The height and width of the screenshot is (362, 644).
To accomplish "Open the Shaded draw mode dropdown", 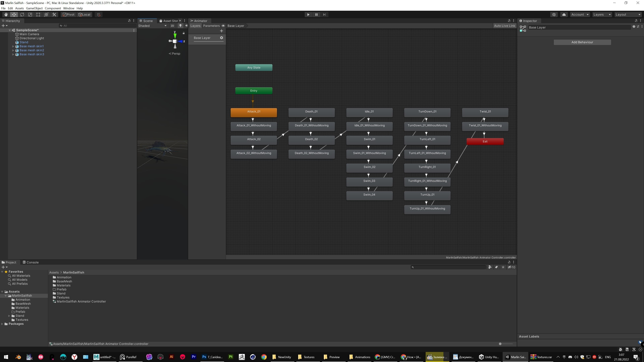I will (152, 26).
